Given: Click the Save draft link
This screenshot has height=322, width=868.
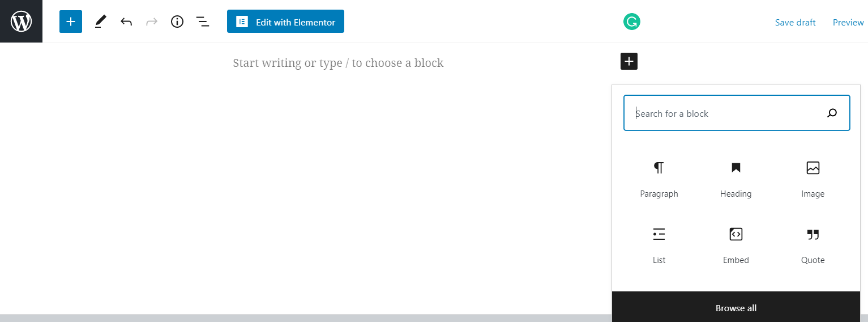Looking at the screenshot, I should (x=795, y=23).
